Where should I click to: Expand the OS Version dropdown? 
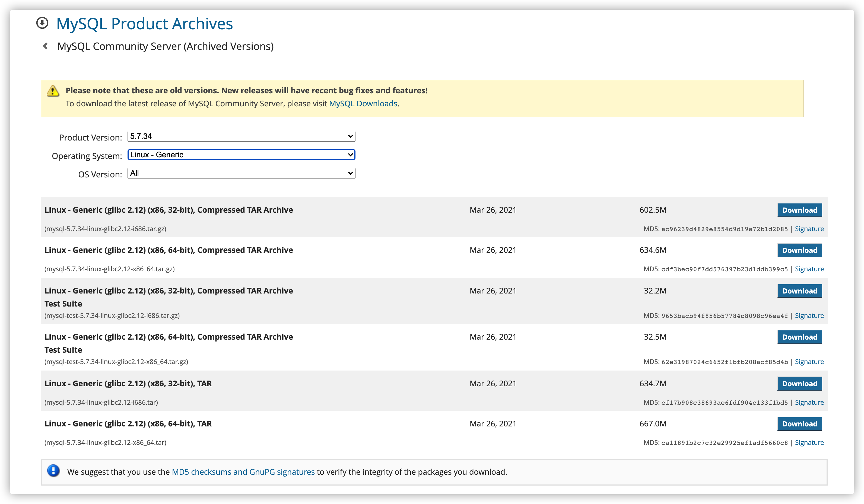click(x=241, y=174)
